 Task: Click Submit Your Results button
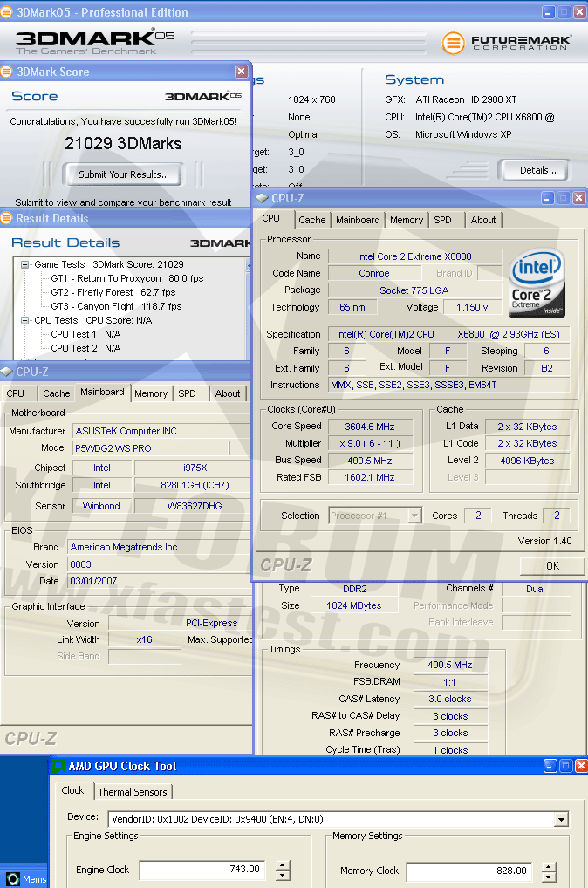[x=124, y=174]
